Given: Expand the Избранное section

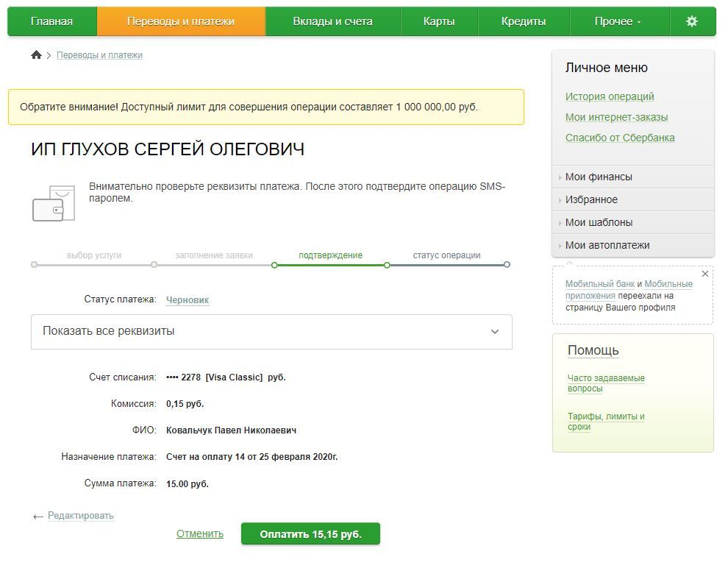Looking at the screenshot, I should pos(633,199).
